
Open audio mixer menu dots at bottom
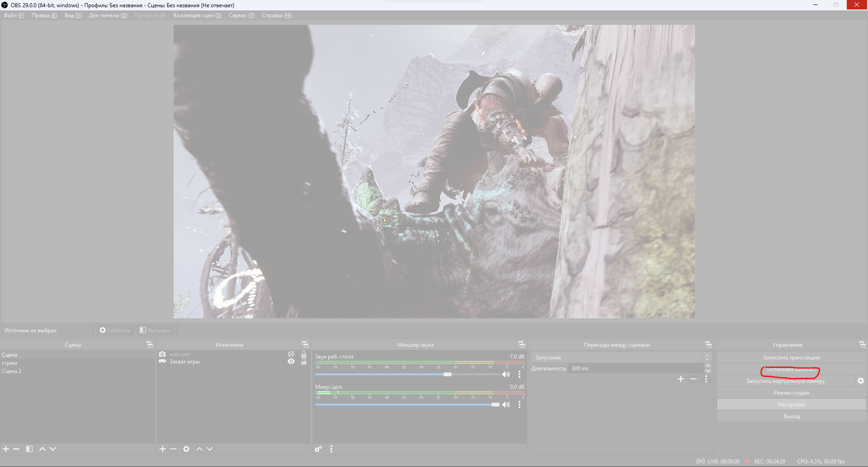(331, 449)
